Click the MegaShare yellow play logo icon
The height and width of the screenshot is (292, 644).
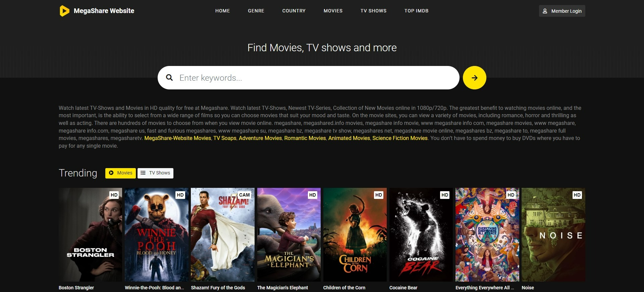click(x=64, y=11)
